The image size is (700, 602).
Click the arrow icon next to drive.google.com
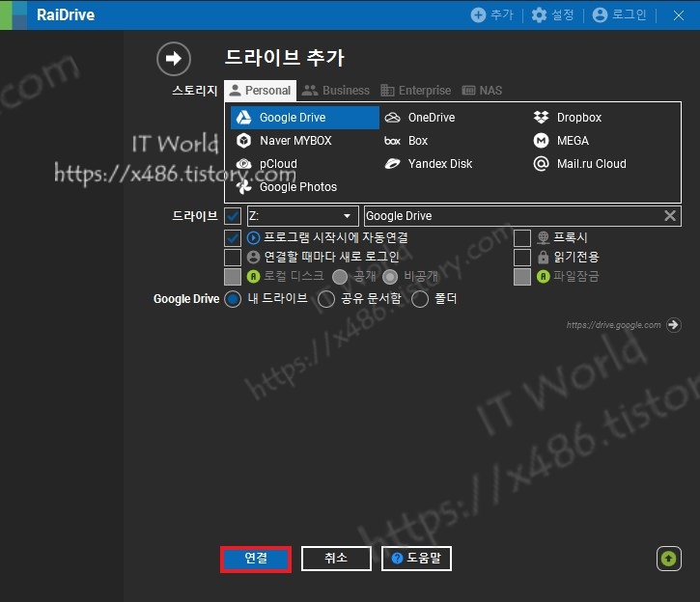[x=674, y=324]
